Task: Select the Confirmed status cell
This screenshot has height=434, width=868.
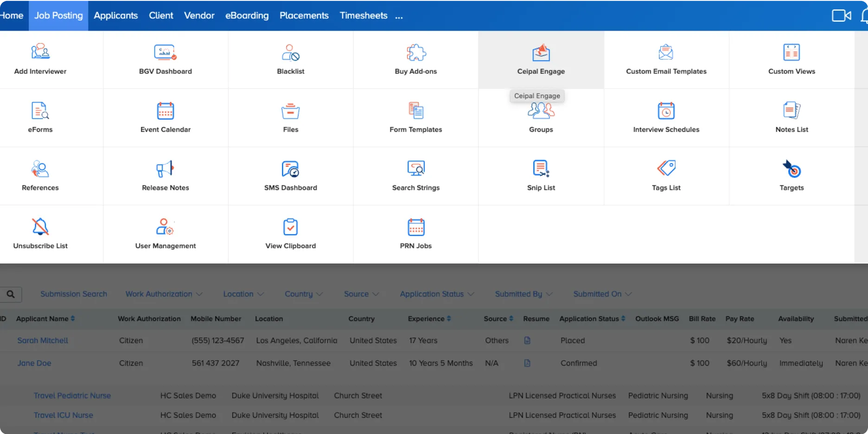Action: 579,363
